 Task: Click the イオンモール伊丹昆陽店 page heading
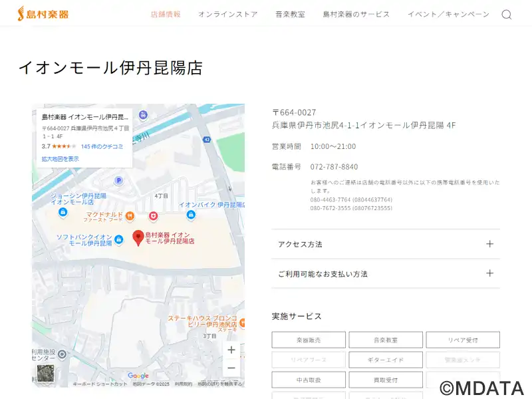click(110, 68)
